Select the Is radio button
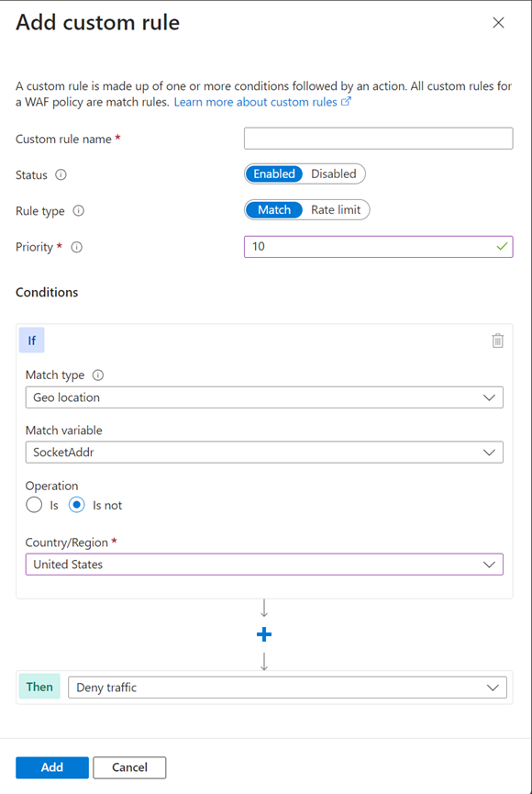Viewport: 532px width, 794px height. (x=34, y=504)
